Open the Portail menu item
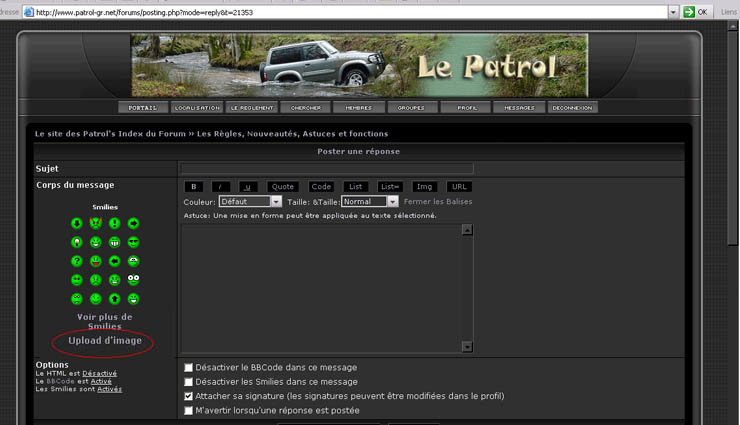Image resolution: width=740 pixels, height=425 pixels. click(143, 108)
